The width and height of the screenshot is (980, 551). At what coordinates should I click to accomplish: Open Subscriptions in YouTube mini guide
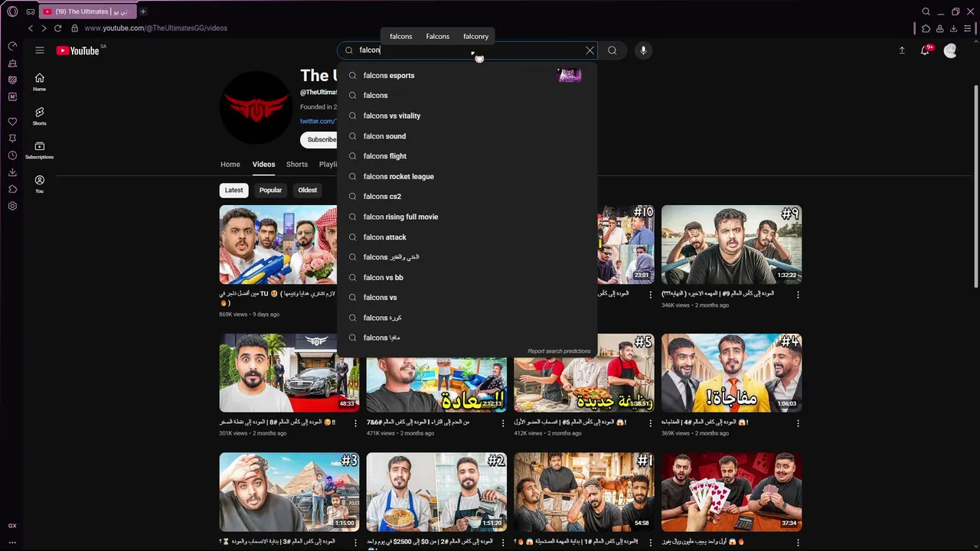[39, 150]
